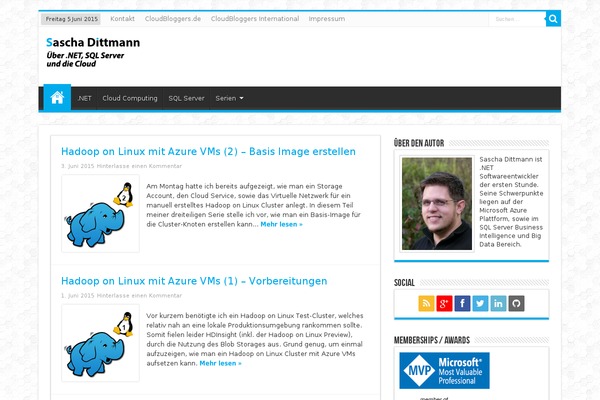Click the Sascha Dittmann site logo
The height and width of the screenshot is (400, 600).
(93, 52)
